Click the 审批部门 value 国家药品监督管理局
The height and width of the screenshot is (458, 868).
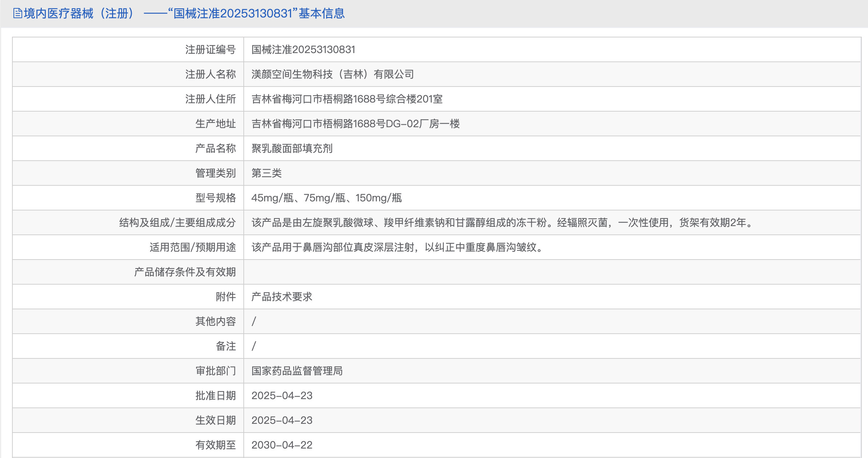tap(297, 371)
